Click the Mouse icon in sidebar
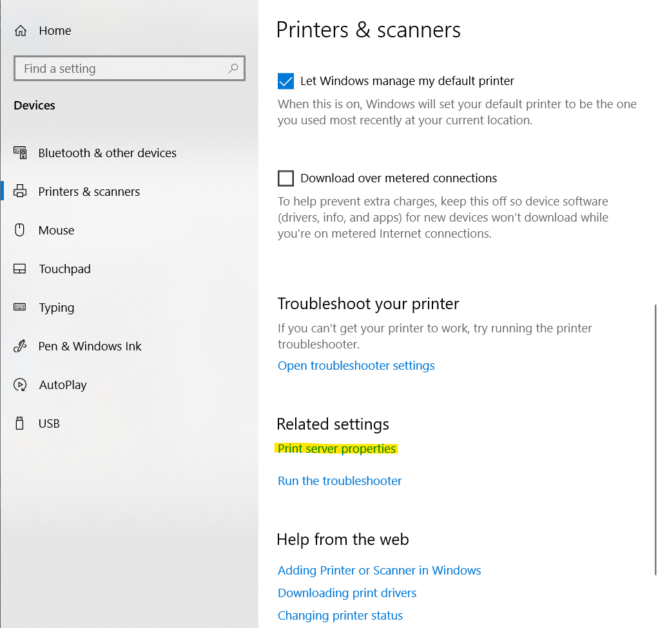 20,230
